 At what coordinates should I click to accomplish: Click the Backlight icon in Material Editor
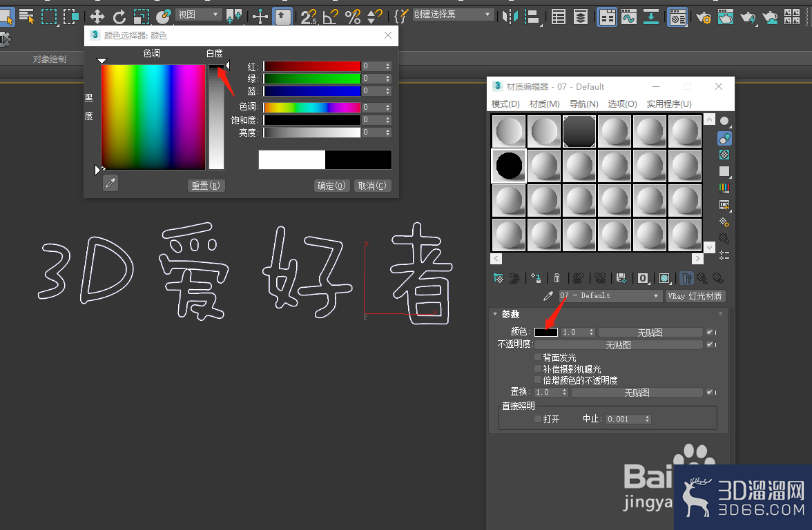point(724,138)
